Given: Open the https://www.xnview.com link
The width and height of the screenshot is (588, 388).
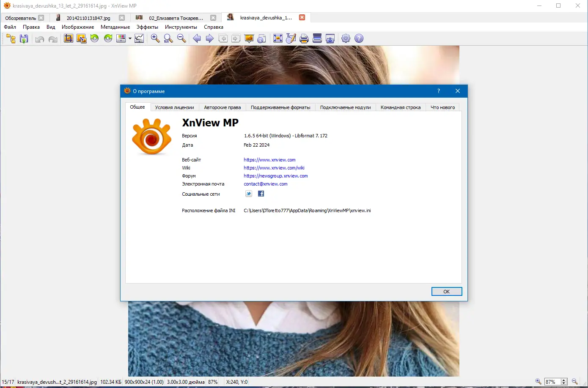Looking at the screenshot, I should coord(269,160).
